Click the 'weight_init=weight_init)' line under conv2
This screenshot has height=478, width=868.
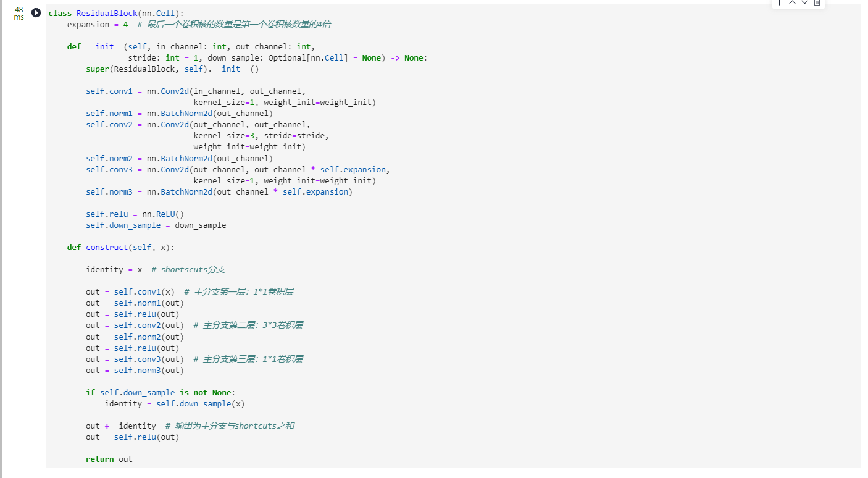[249, 147]
